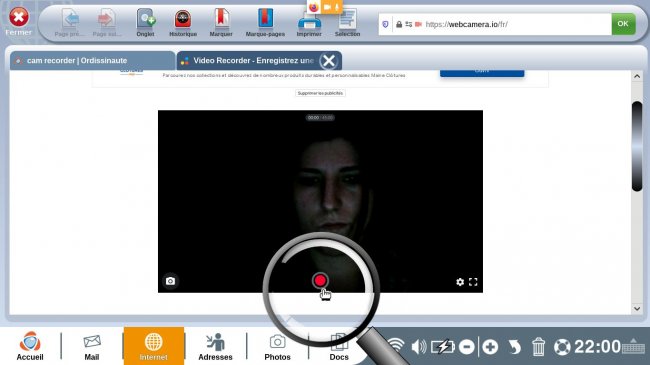Open the Historique browsing history

coord(183,23)
